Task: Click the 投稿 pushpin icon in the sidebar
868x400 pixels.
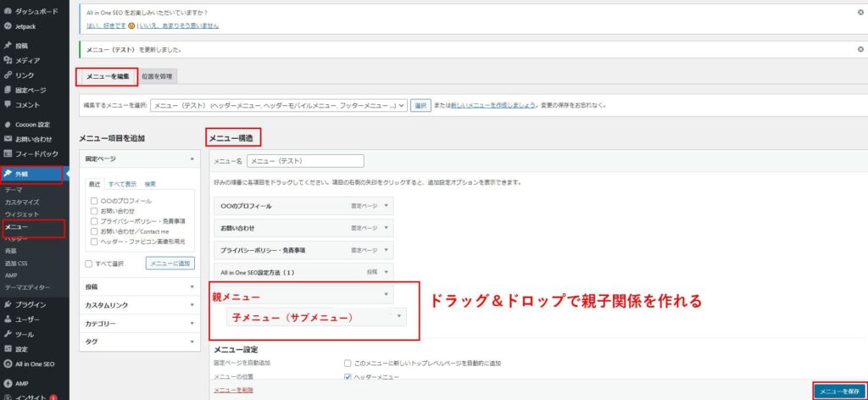Action: [x=8, y=46]
